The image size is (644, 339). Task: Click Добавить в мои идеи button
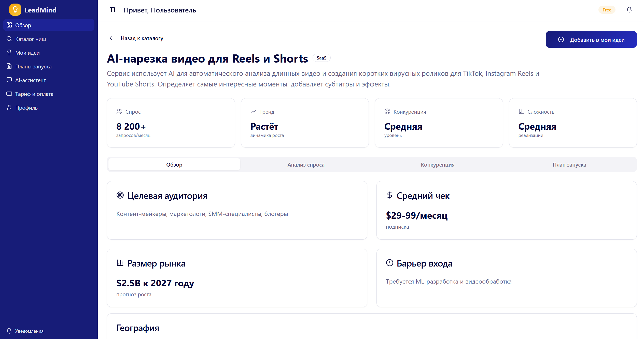tap(591, 39)
